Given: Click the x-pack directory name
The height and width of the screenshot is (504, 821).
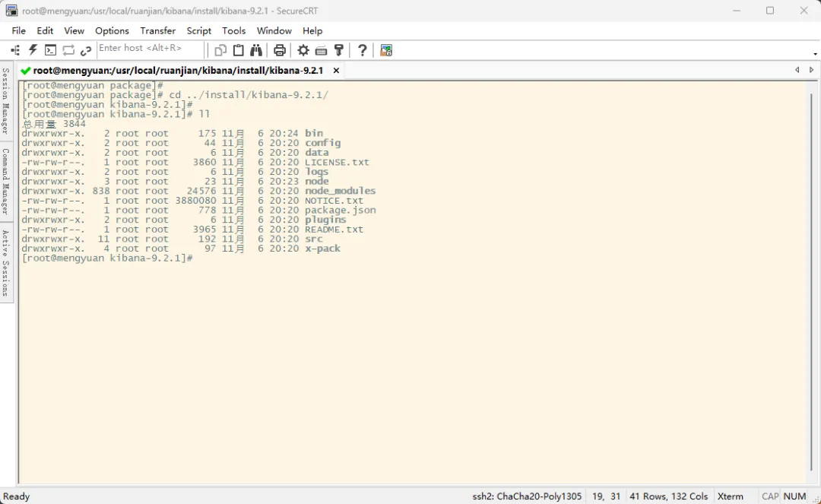Looking at the screenshot, I should click(x=322, y=249).
